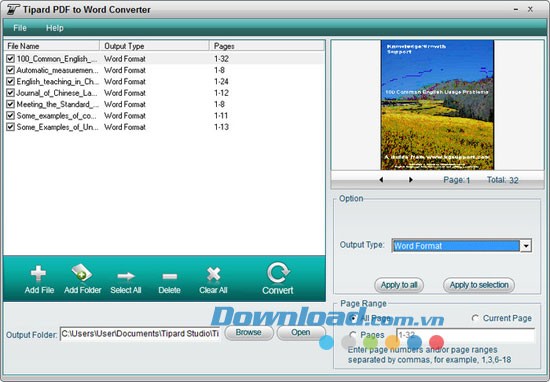
Task: Start conversion with the Convert icon
Action: tap(278, 273)
